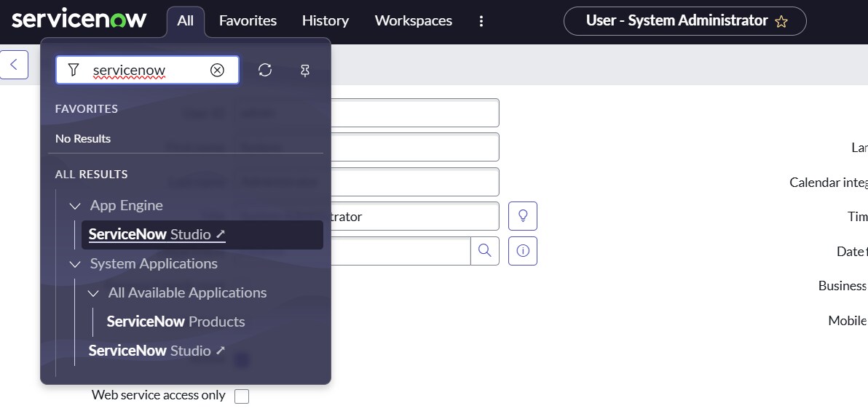Click the first form input field
Image resolution: width=868 pixels, height=411 pixels.
[415, 113]
